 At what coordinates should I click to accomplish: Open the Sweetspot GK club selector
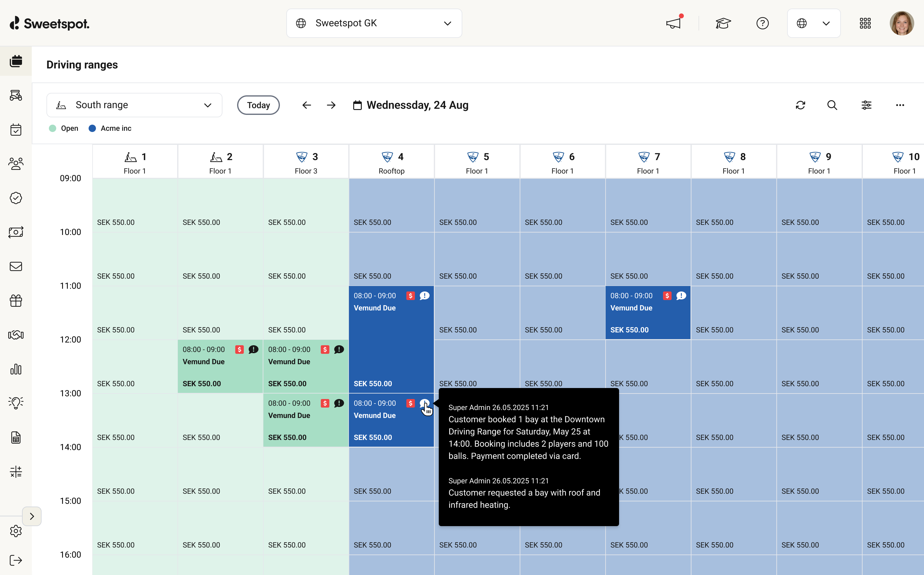coord(374,23)
